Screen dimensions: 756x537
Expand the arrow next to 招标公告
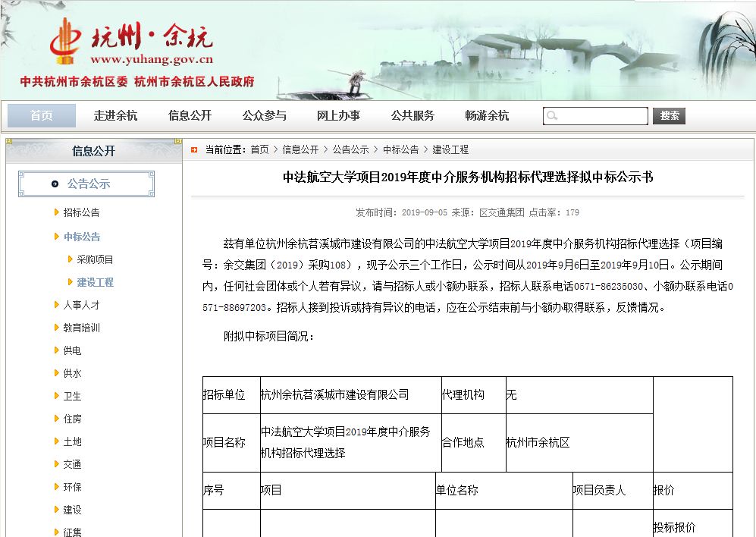[x=56, y=212]
